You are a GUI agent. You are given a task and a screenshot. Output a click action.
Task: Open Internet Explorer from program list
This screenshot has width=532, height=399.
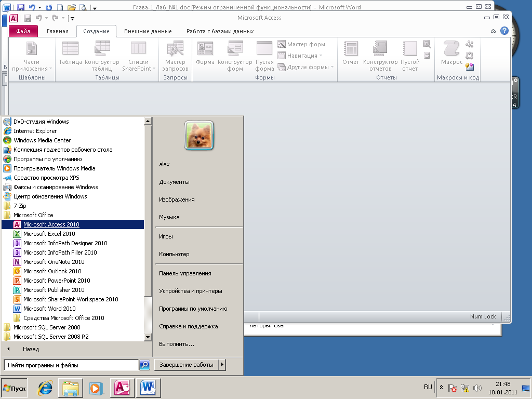35,131
